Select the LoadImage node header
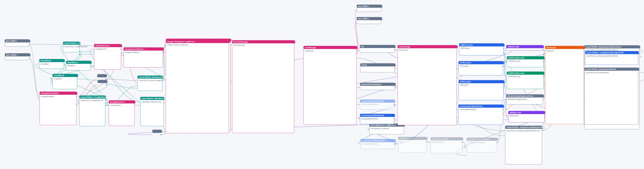This screenshot has height=169, width=644. [x=330, y=48]
